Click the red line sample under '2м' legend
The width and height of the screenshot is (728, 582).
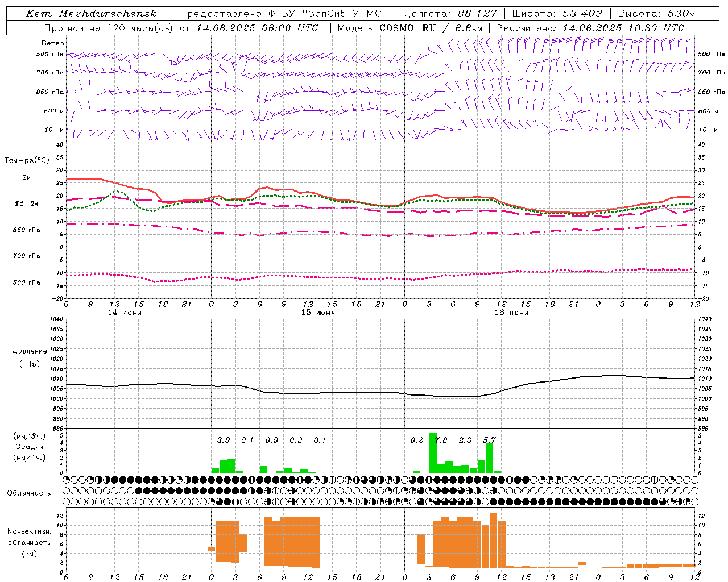[x=26, y=184]
